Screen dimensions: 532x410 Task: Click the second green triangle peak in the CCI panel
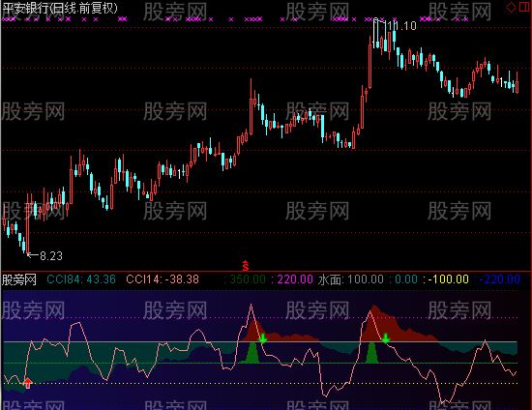[371, 353]
